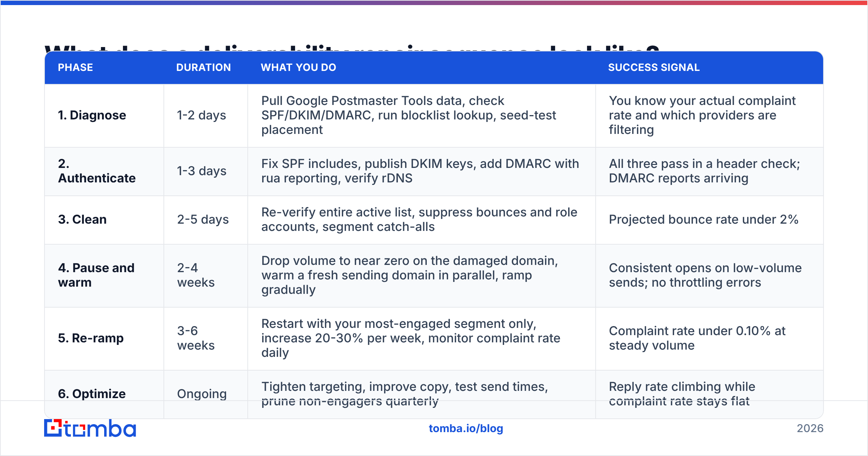The height and width of the screenshot is (456, 868).
Task: Click 'Projected bounce rate under 2%' cell
Action: pyautogui.click(x=710, y=220)
